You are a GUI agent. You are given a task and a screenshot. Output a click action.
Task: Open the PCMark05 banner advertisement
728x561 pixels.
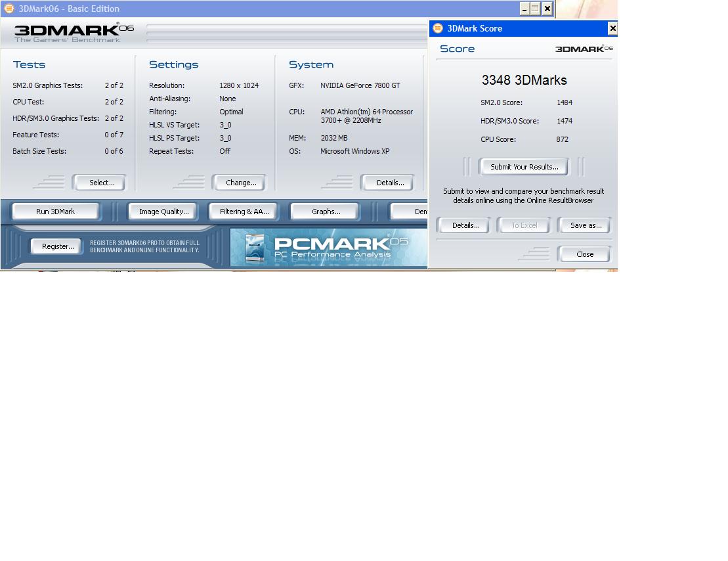[x=329, y=248]
